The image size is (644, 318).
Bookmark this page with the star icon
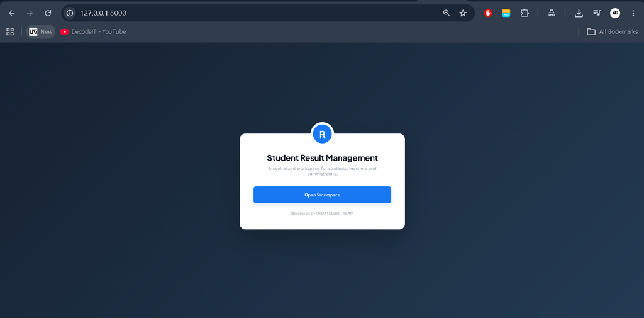463,13
